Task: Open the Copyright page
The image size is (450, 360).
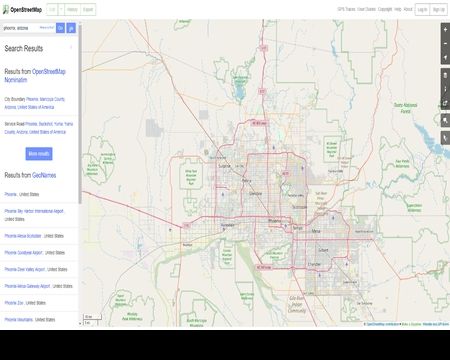Action: coord(385,9)
